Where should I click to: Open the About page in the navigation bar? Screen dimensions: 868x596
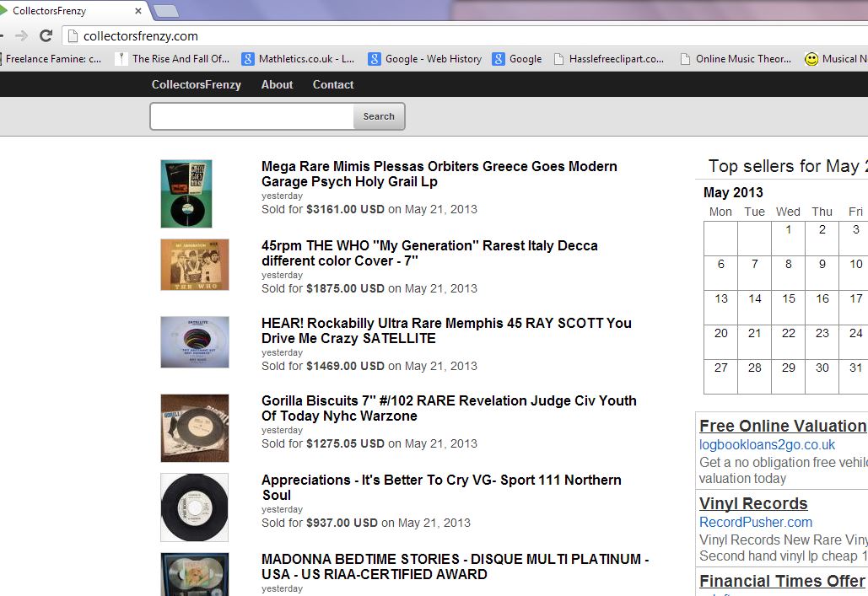point(277,84)
